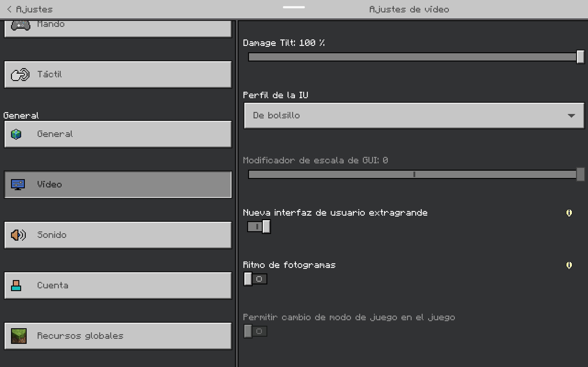
Task: Click the speaker icon for Sonido
Action: point(18,235)
